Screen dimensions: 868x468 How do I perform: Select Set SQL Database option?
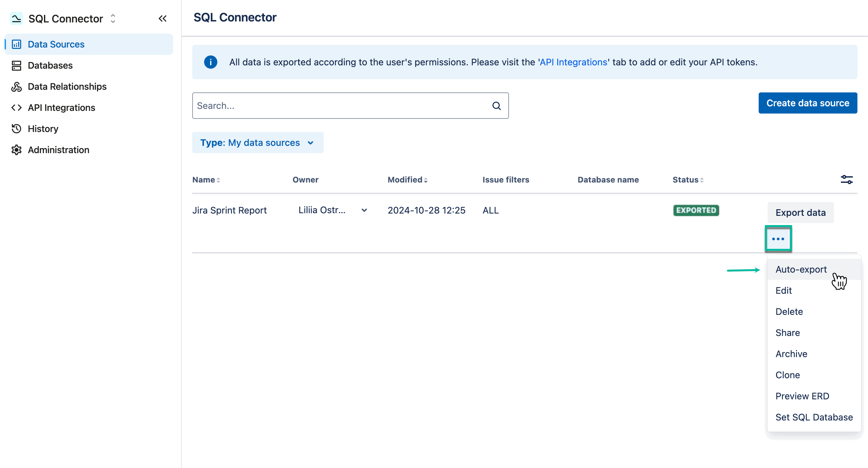tap(814, 417)
